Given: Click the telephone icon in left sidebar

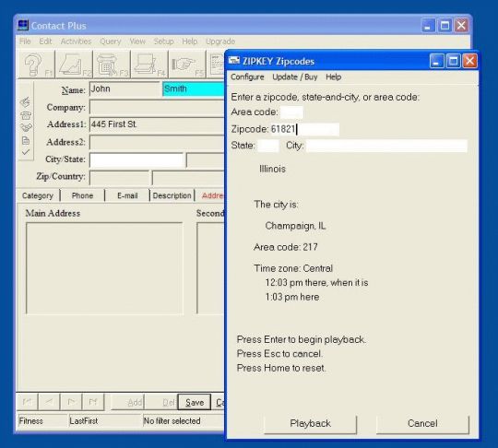Looking at the screenshot, I should 26,115.
